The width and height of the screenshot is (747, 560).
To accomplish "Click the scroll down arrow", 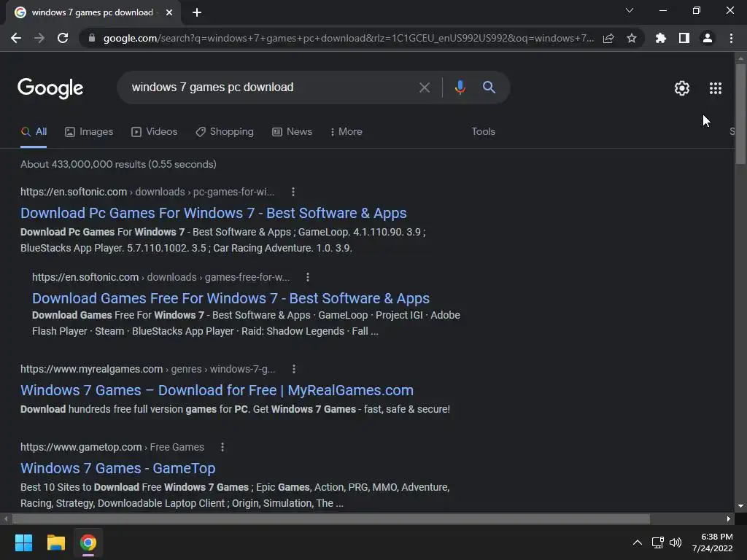I will coord(740,506).
